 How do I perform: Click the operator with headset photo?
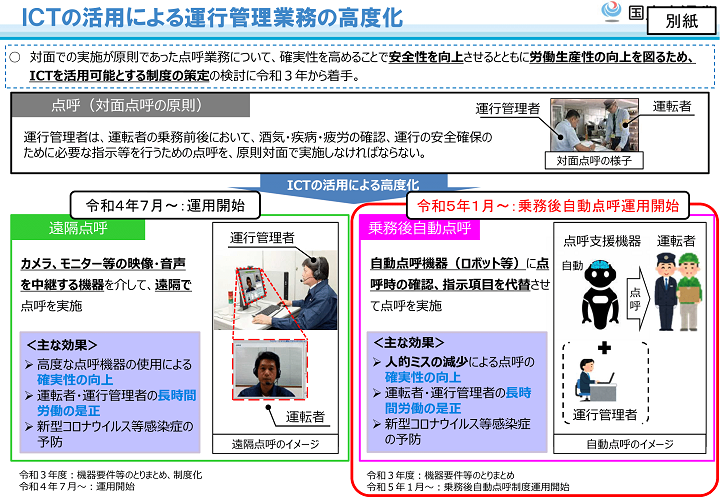coord(276,290)
